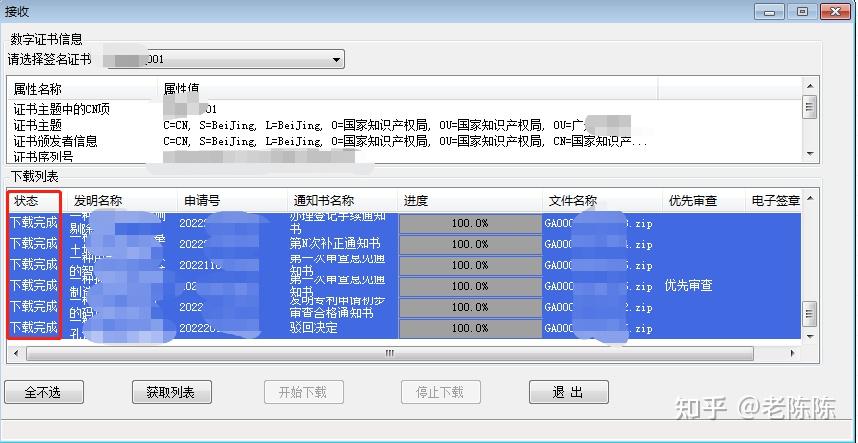This screenshot has height=443, width=858.
Task: Minimize the 接收 window
Action: tap(769, 11)
